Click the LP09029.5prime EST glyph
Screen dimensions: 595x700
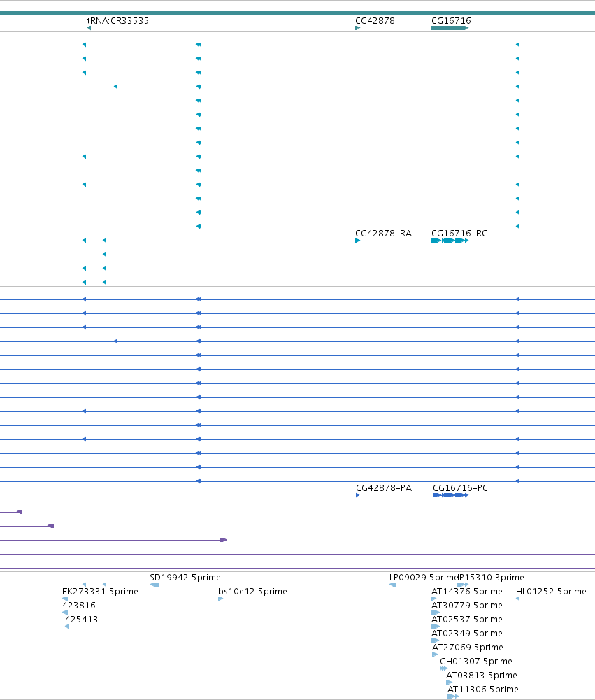(393, 585)
